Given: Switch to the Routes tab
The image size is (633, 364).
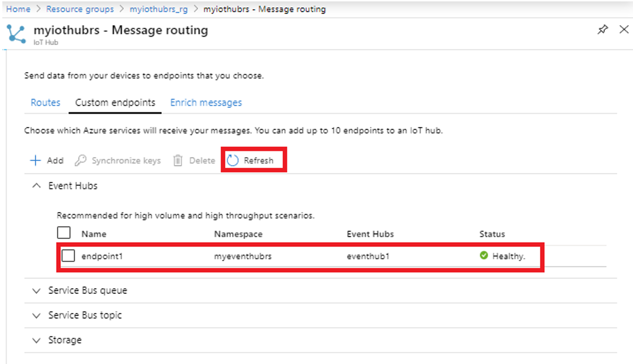Looking at the screenshot, I should pos(46,103).
